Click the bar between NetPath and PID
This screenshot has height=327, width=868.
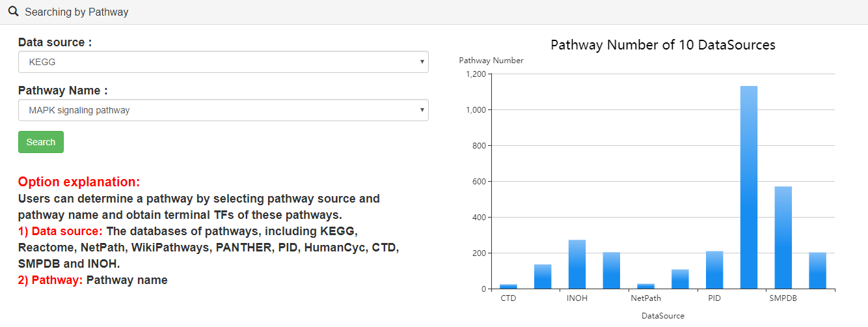[x=680, y=279]
